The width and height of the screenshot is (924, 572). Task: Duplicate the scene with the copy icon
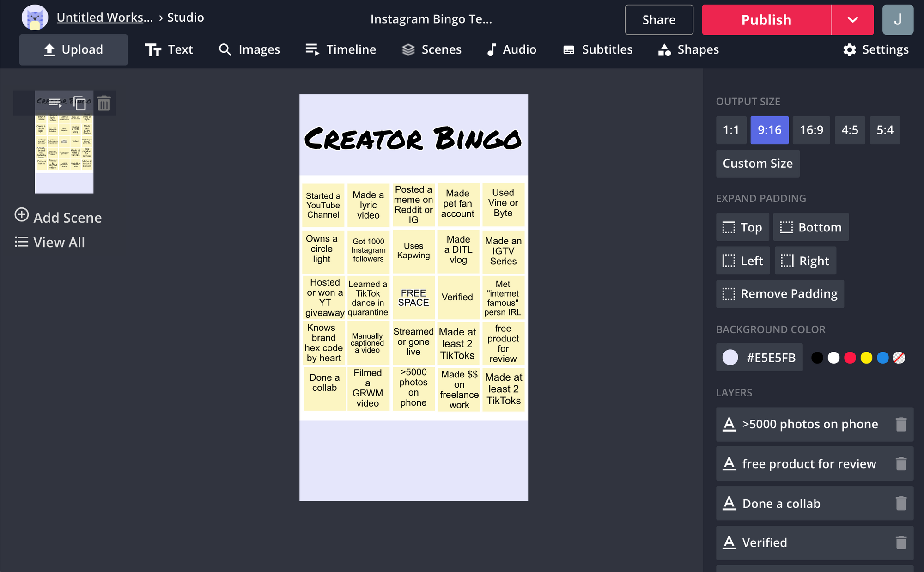point(79,103)
